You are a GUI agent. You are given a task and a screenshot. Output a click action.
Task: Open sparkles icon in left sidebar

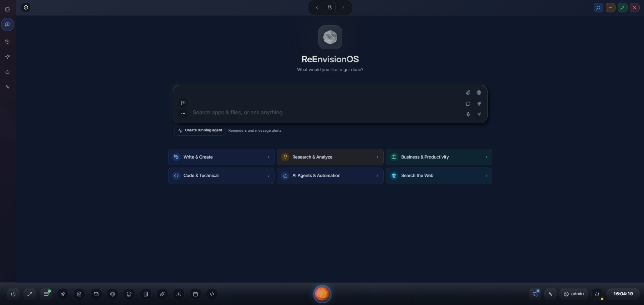click(7, 57)
